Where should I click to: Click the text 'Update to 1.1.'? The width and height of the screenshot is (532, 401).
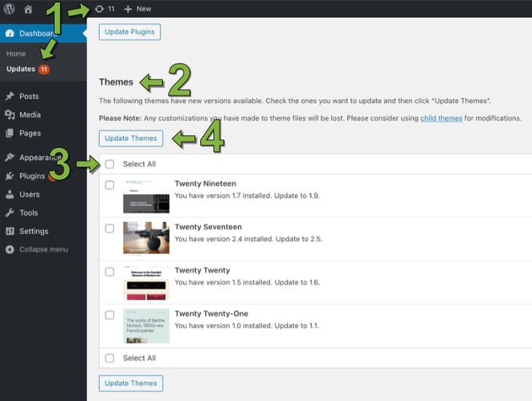tap(297, 326)
